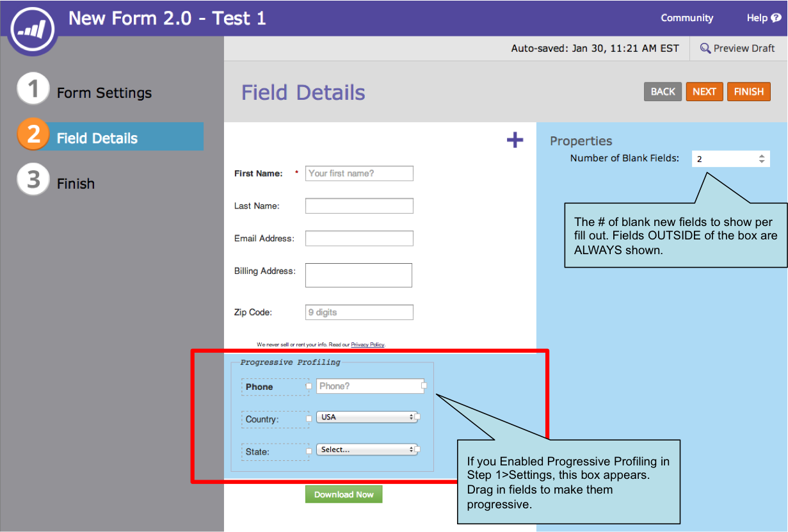Open the Finish step in sidebar
Image resolution: width=788 pixels, height=532 pixels.
[76, 184]
